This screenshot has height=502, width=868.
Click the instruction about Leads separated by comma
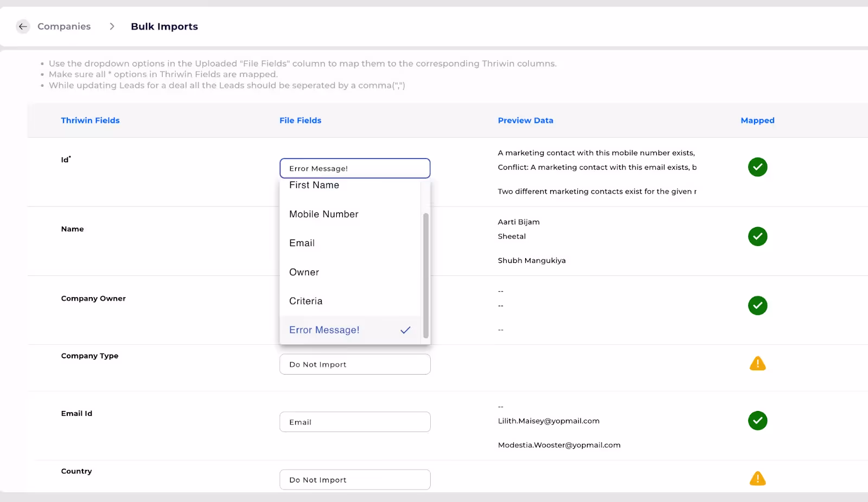(227, 85)
